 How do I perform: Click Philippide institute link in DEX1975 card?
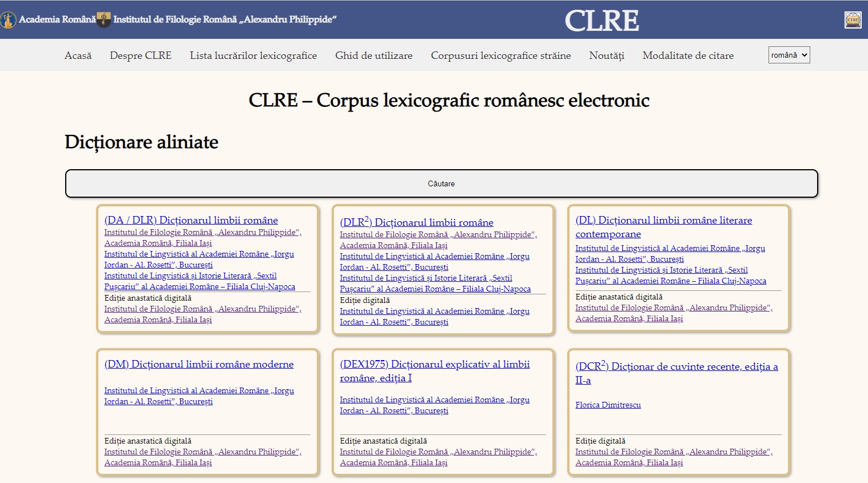tap(438, 457)
